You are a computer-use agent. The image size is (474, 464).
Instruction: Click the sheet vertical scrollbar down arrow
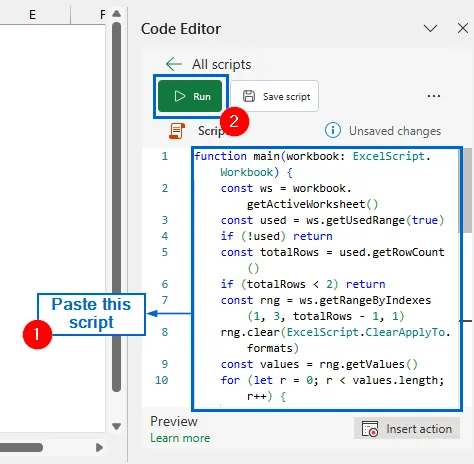point(116,426)
